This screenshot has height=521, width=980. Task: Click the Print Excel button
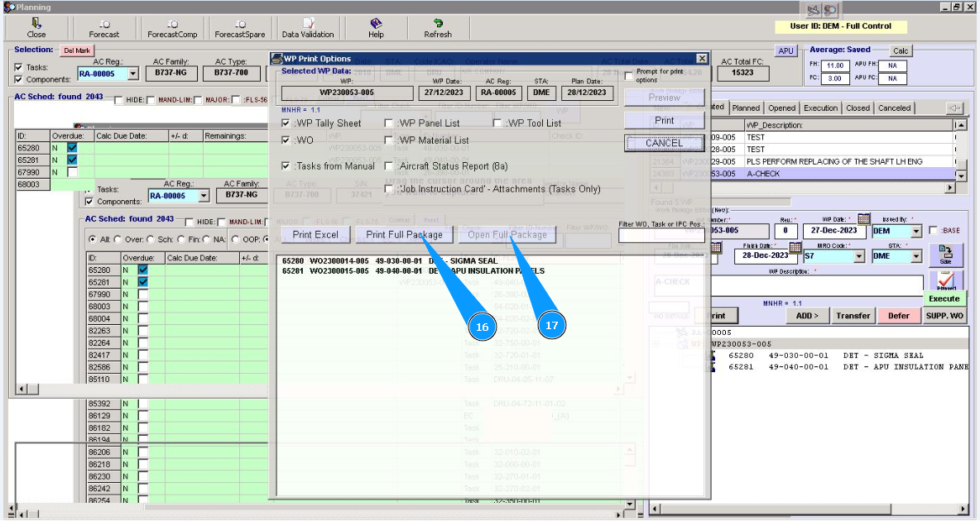(315, 235)
